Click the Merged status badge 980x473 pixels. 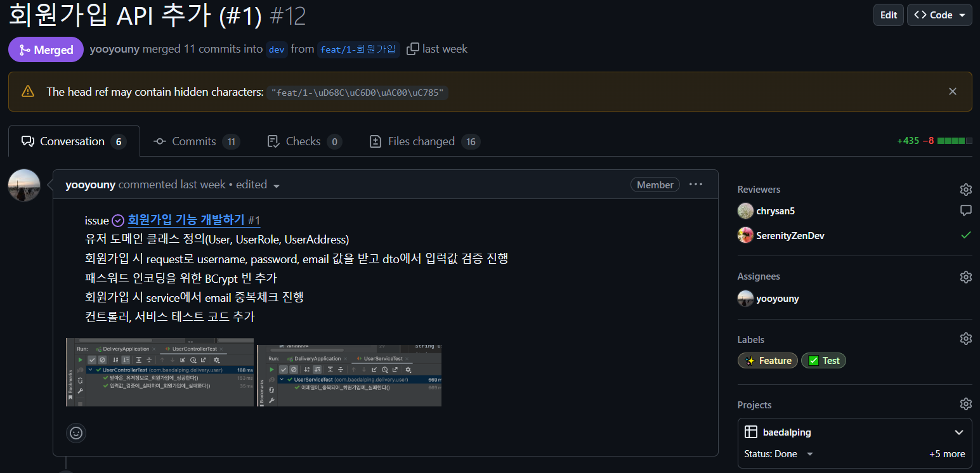click(46, 49)
